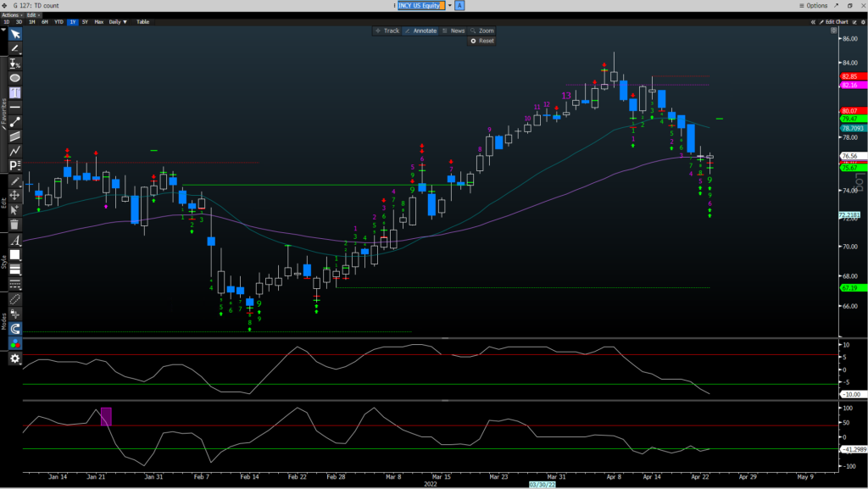Screen dimensions: 868x489
Task: Select the pencil draw tool at toolbar top
Action: click(15, 48)
